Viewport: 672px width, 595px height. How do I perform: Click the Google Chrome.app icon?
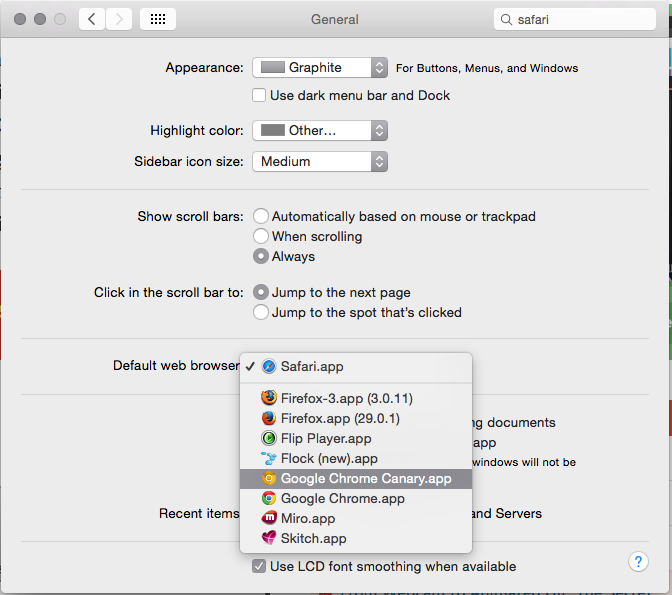click(x=268, y=498)
